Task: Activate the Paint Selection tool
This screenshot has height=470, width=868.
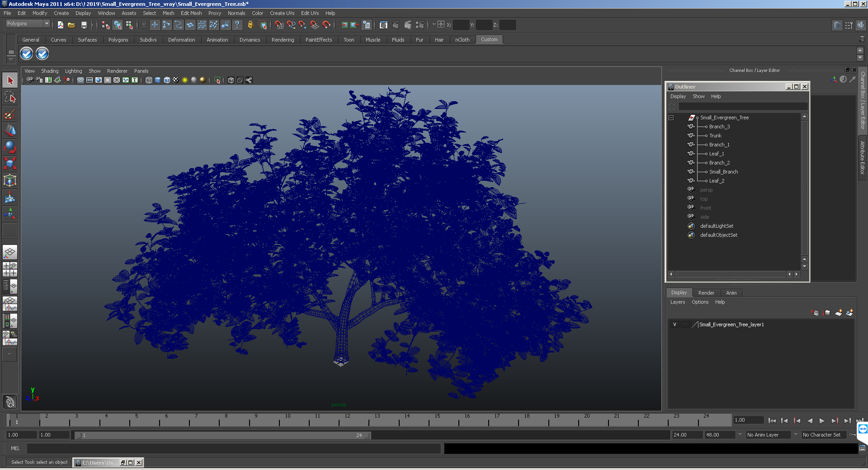Action: 10,114
